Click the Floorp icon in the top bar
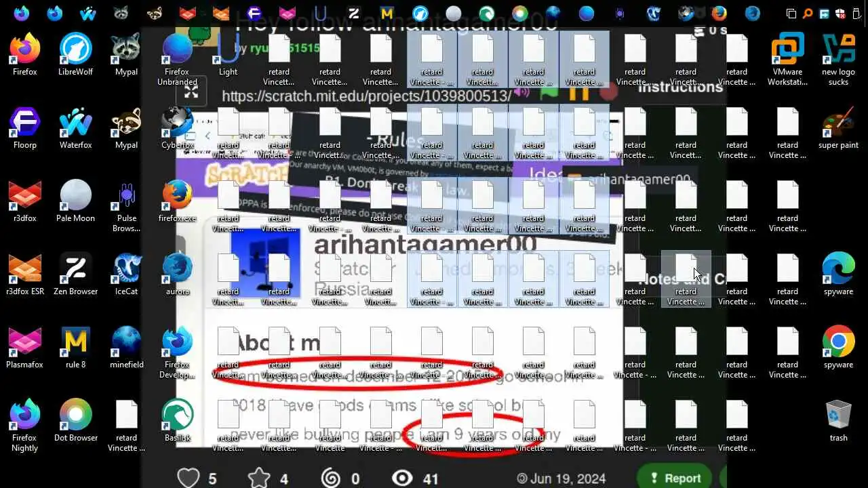 pyautogui.click(x=254, y=13)
